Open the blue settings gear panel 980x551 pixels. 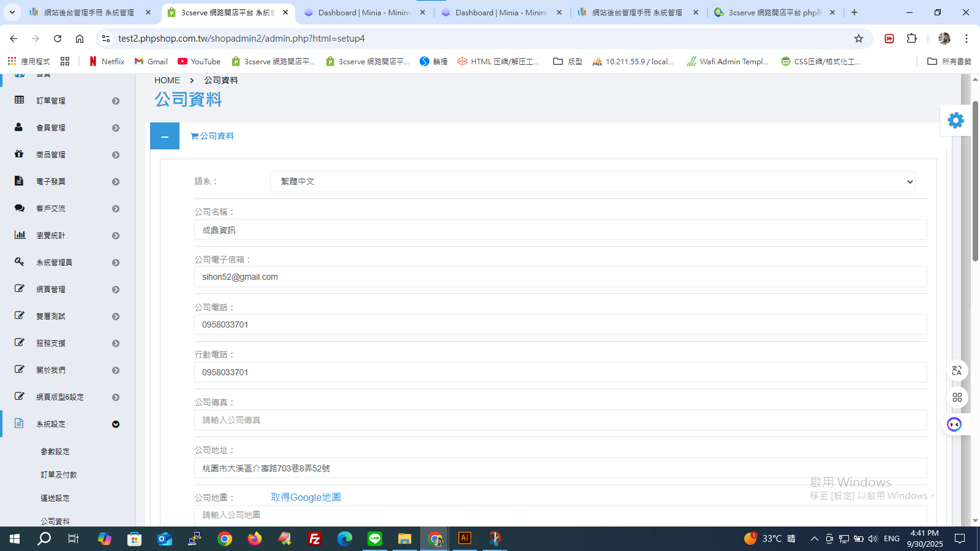click(956, 121)
